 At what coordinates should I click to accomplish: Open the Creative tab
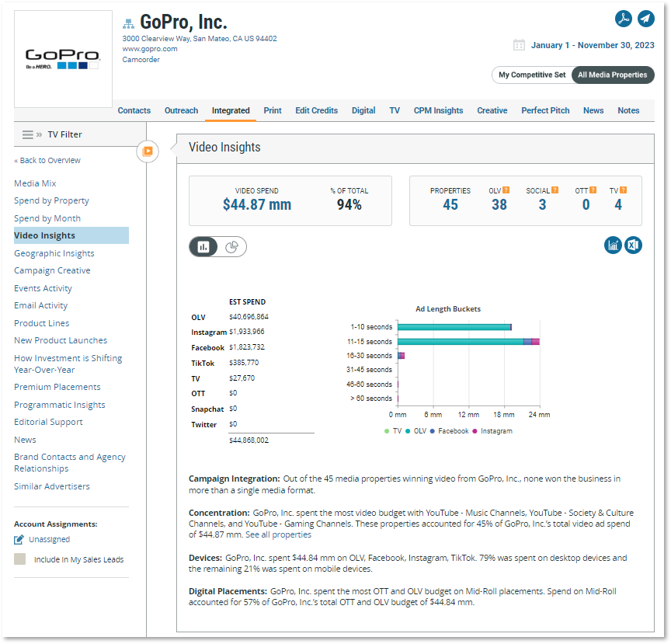pyautogui.click(x=492, y=110)
